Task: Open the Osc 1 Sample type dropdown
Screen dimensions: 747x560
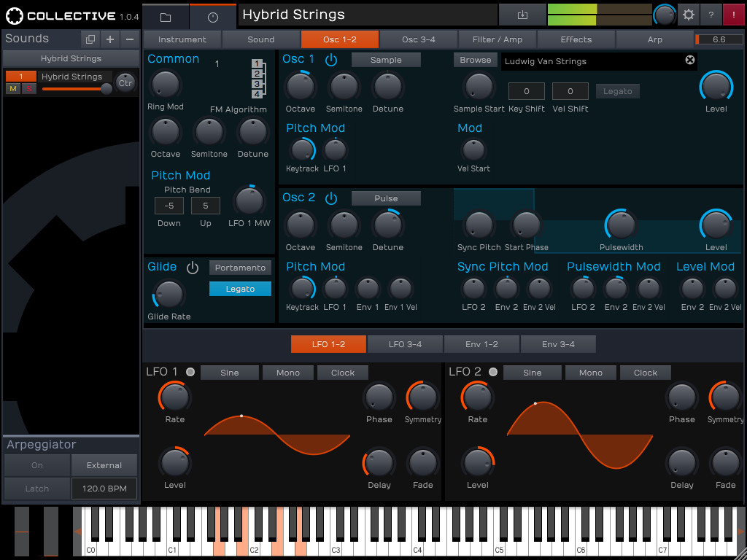Action: click(x=386, y=60)
